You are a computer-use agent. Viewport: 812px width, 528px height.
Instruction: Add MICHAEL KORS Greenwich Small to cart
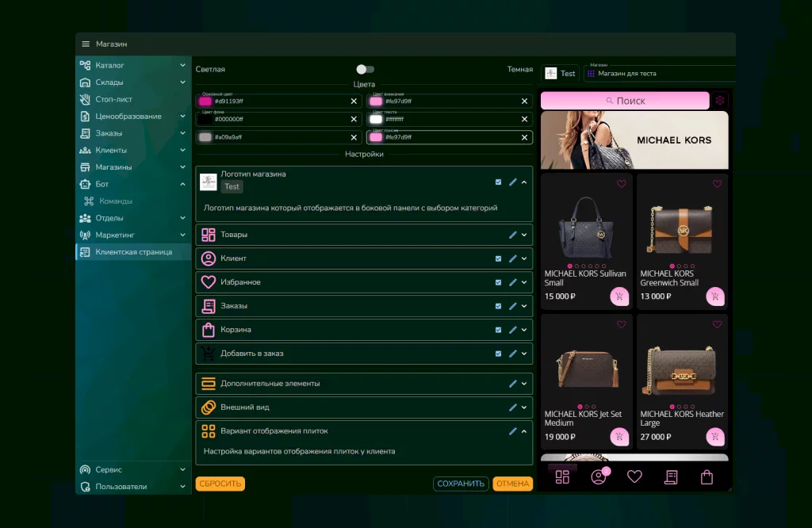pyautogui.click(x=715, y=297)
